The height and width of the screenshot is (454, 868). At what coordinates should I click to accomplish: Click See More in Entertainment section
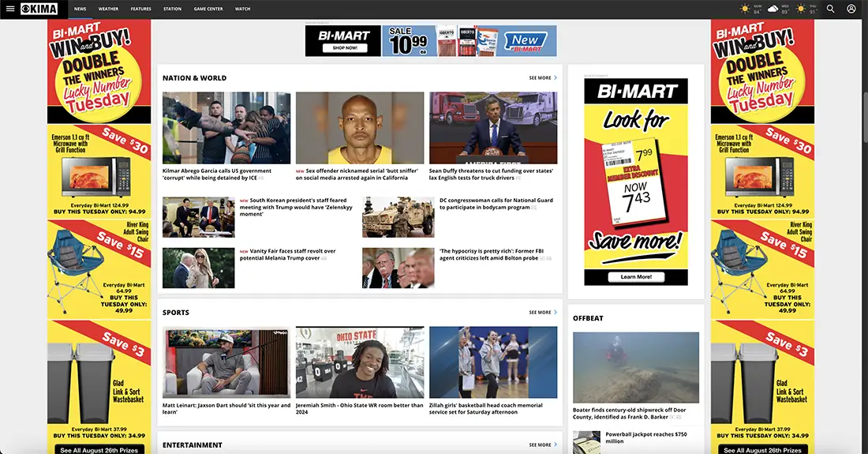543,445
